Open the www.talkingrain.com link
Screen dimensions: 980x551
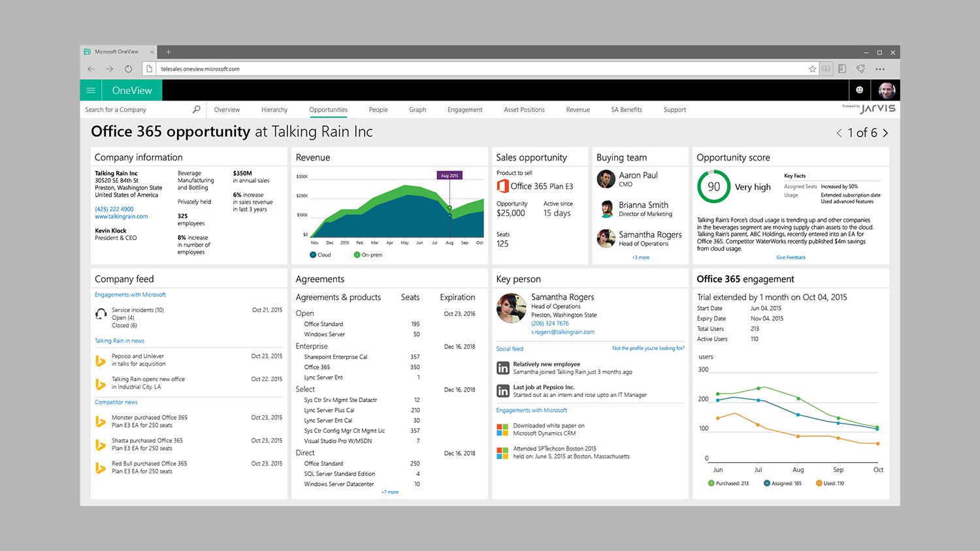click(x=122, y=217)
